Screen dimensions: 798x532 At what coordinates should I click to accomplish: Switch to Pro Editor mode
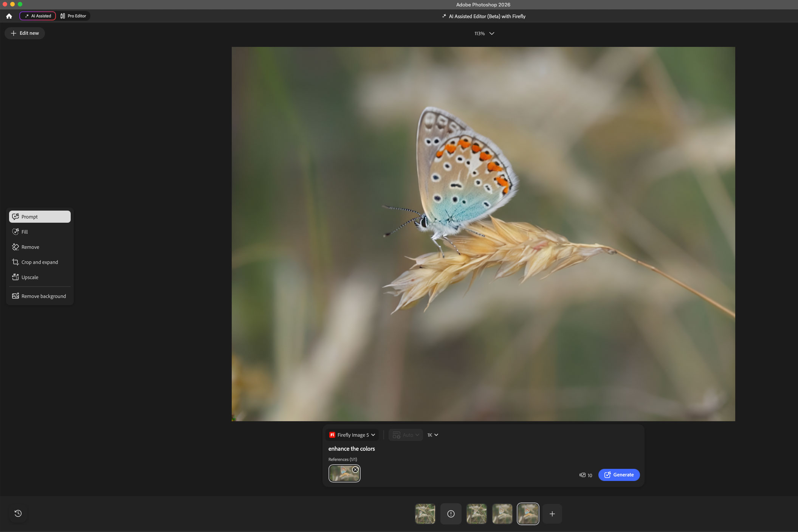pos(73,16)
